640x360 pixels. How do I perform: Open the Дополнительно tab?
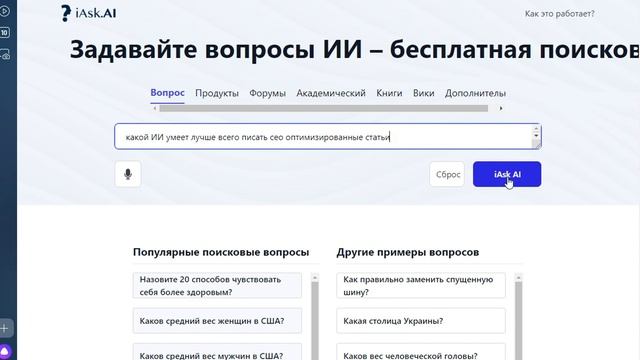475,93
